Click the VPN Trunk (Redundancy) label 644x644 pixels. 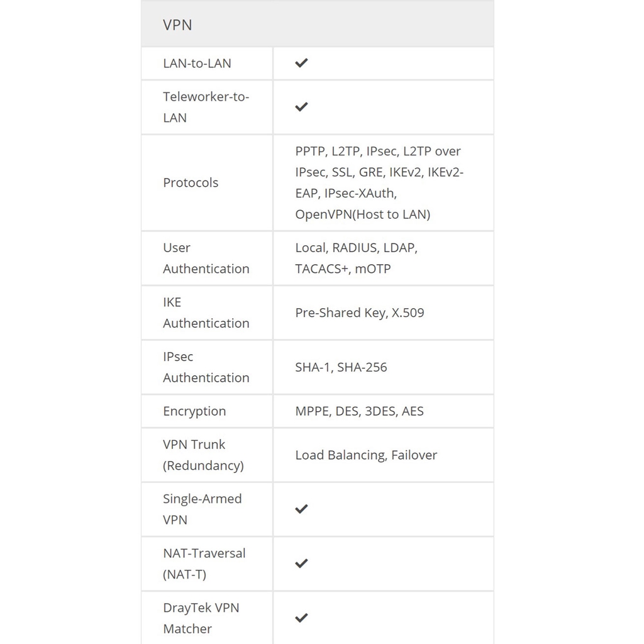click(x=203, y=455)
